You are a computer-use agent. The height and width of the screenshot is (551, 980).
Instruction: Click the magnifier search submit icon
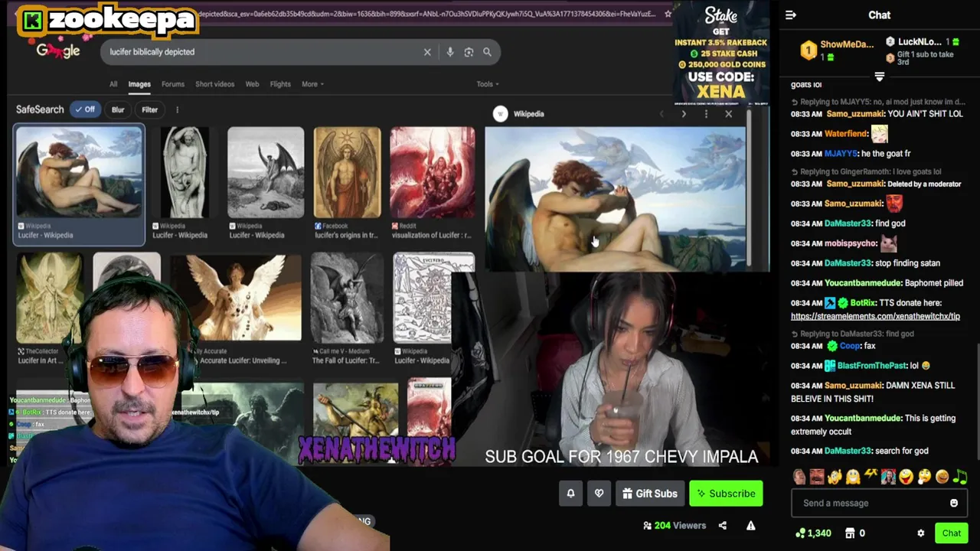[x=487, y=52]
